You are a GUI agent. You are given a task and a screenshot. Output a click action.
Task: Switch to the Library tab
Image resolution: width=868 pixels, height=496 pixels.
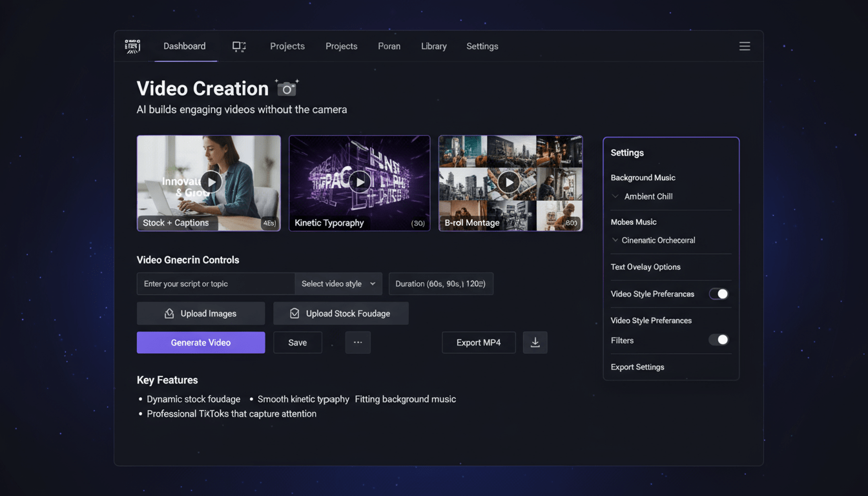tap(433, 46)
